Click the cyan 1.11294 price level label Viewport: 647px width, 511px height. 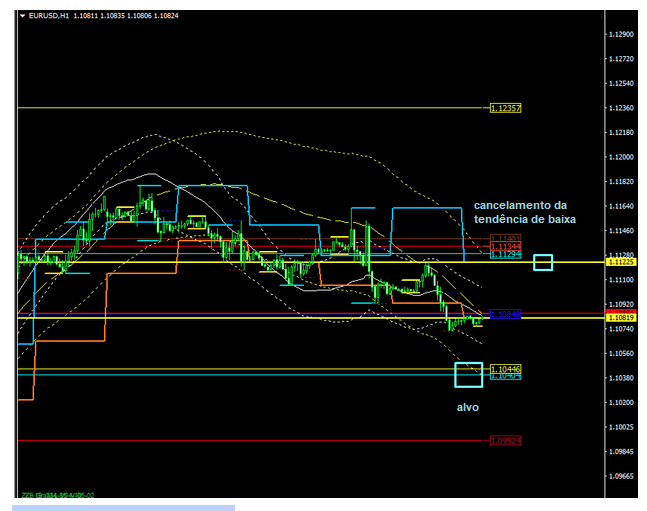pos(505,255)
